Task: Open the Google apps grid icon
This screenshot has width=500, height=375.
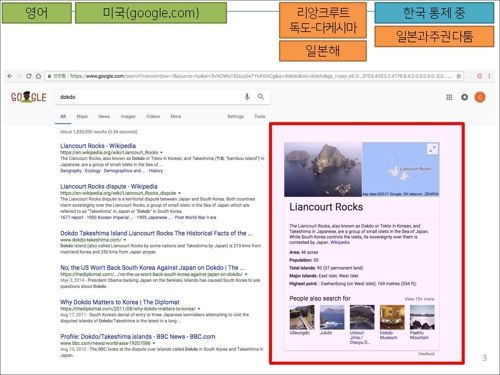Action: (x=449, y=97)
